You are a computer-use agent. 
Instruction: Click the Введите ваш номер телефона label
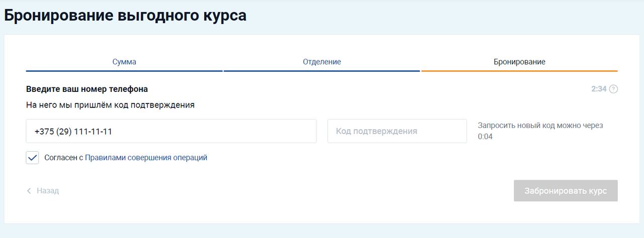tap(87, 89)
